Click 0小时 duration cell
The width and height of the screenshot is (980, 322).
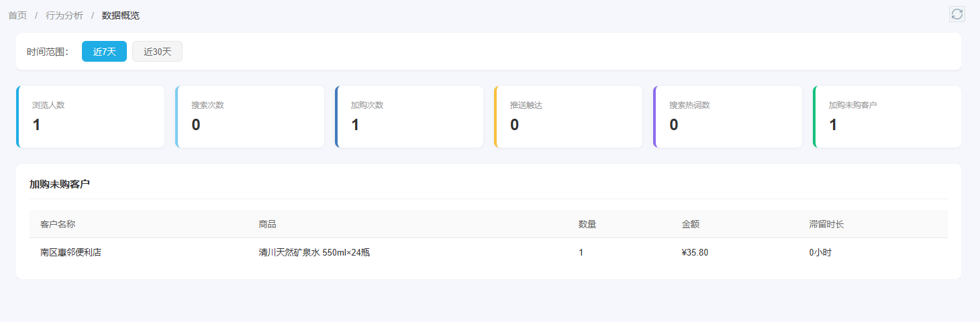pos(820,253)
